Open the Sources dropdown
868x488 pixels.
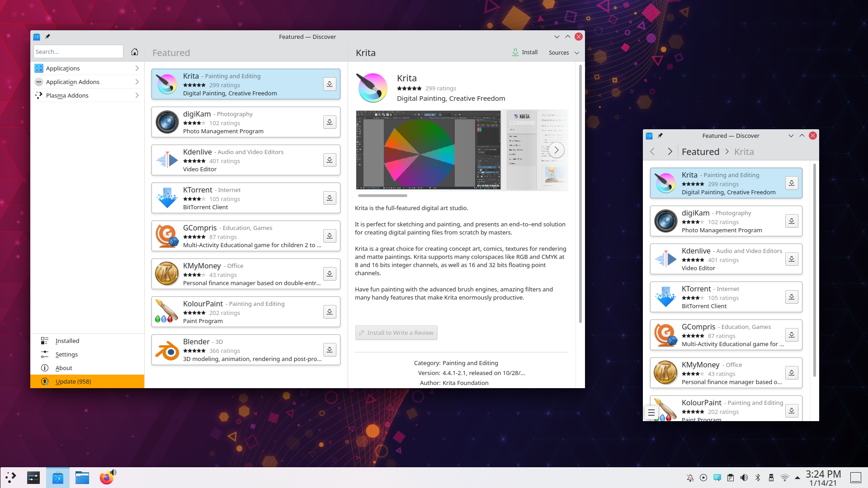[564, 52]
